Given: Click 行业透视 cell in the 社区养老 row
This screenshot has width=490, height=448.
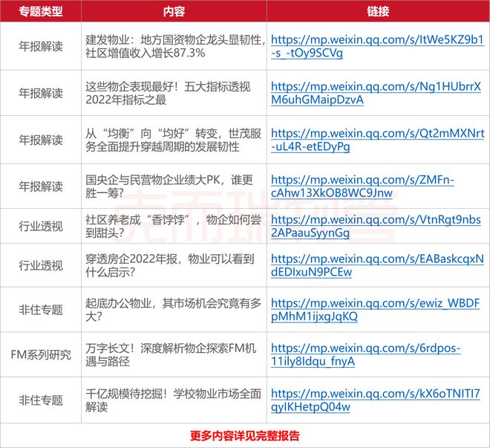Looking at the screenshot, I should [41, 226].
